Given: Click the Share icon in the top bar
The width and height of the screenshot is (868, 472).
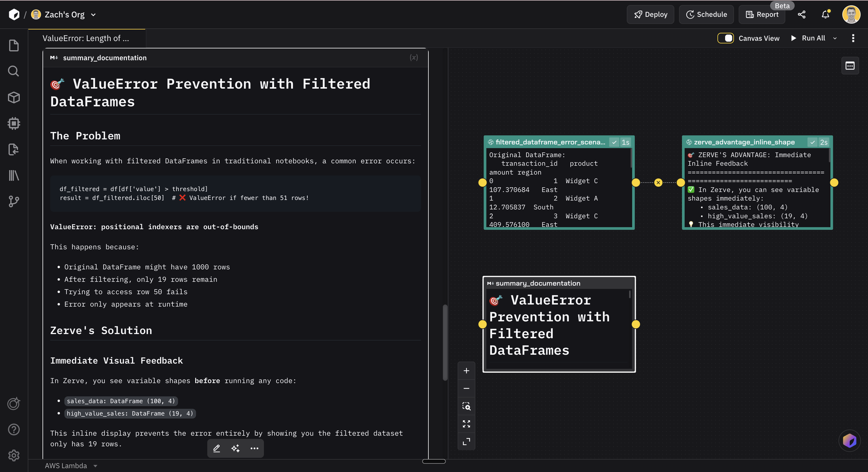Looking at the screenshot, I should [802, 14].
